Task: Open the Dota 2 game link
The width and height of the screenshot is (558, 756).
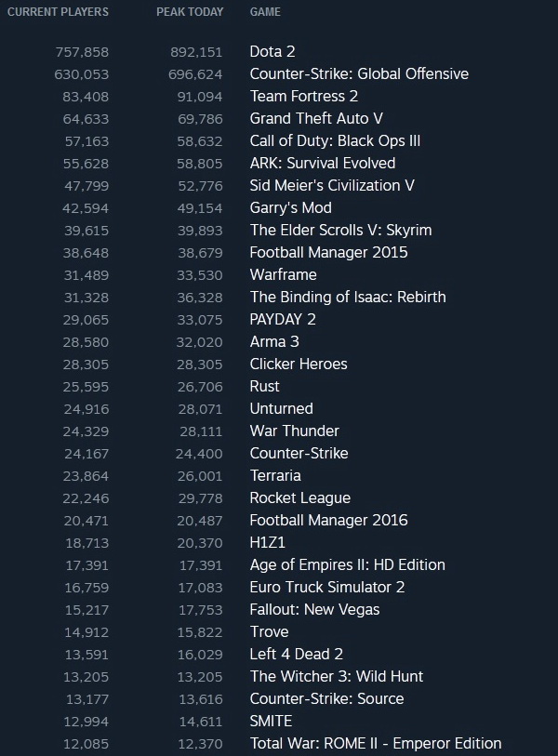Action: point(272,51)
